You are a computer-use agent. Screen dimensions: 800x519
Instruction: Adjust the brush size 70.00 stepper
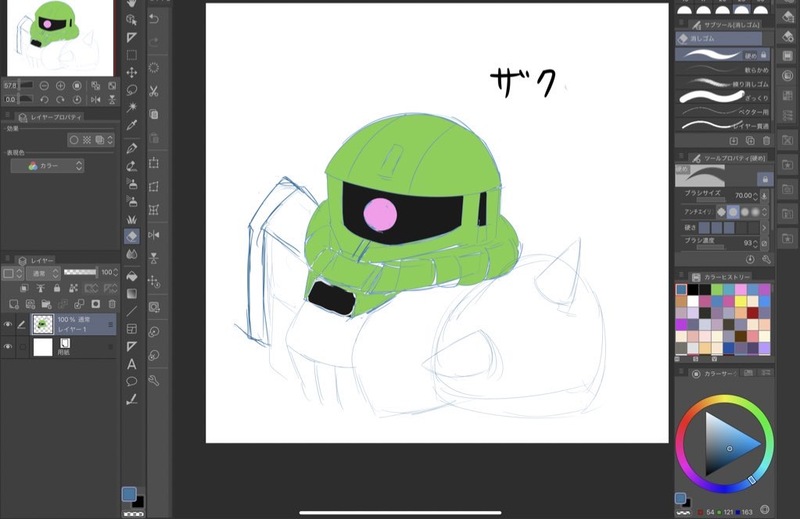coord(755,196)
